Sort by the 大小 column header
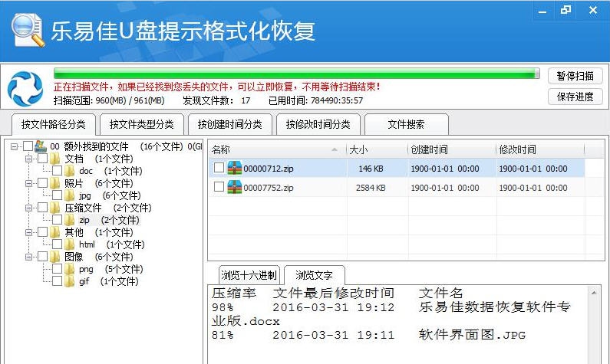 (377, 149)
